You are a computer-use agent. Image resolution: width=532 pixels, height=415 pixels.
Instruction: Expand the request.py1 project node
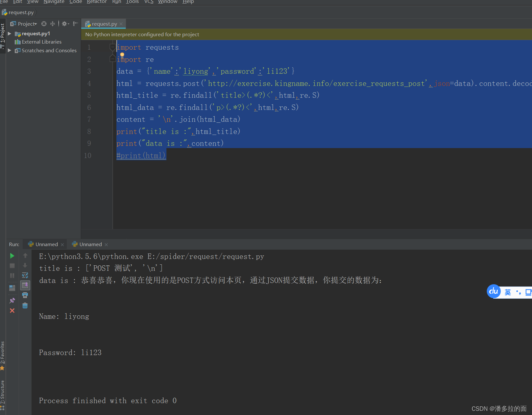point(9,33)
